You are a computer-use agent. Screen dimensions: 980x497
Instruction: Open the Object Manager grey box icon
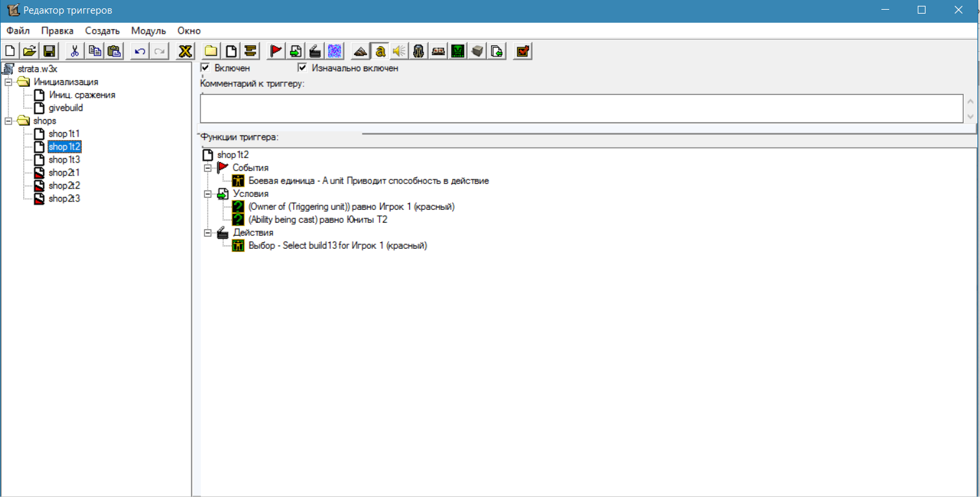tap(477, 51)
